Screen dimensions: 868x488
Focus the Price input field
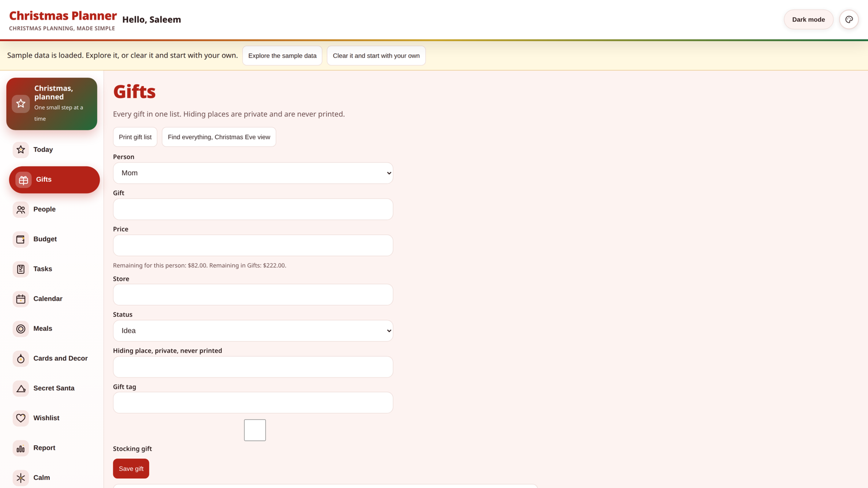click(253, 245)
